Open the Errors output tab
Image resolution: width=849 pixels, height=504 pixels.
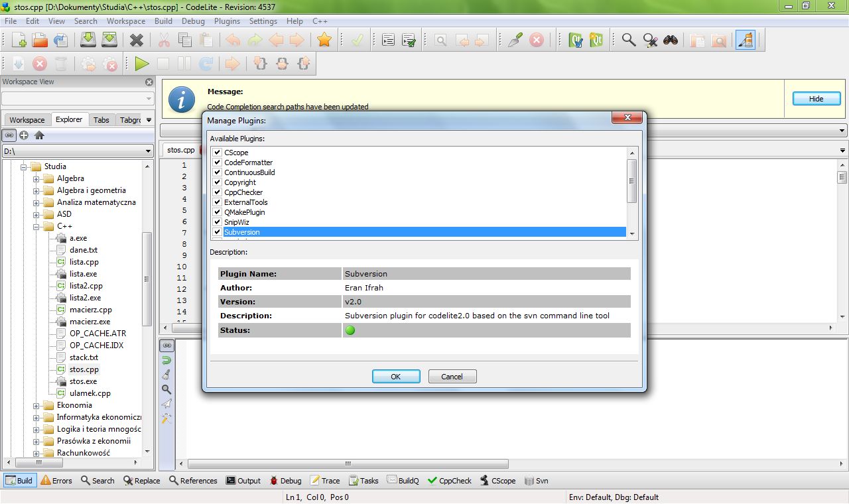[x=56, y=481]
